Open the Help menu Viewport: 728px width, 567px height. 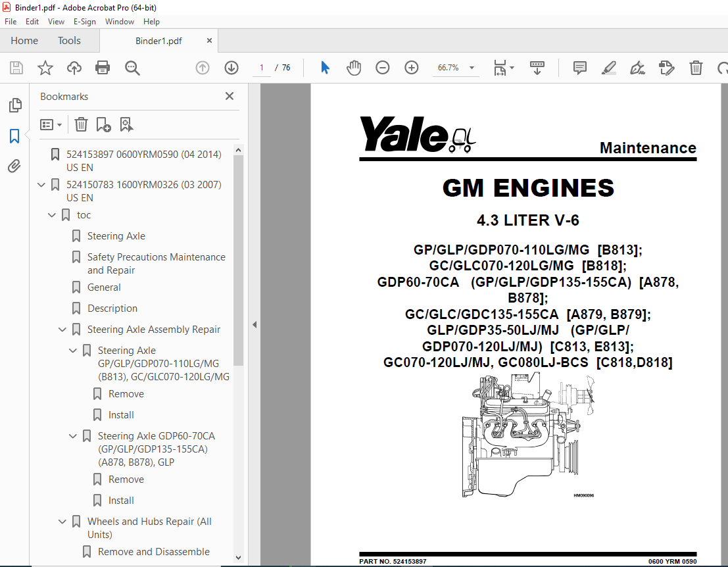pyautogui.click(x=151, y=21)
